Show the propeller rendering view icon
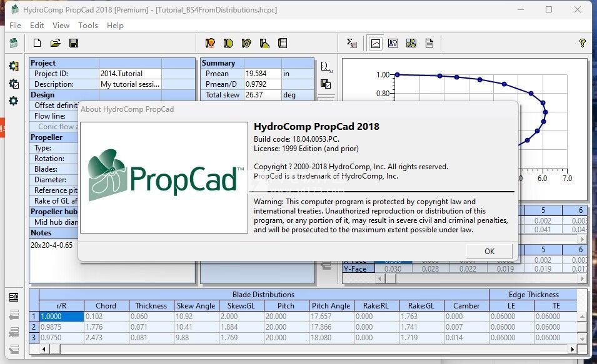 [410, 43]
